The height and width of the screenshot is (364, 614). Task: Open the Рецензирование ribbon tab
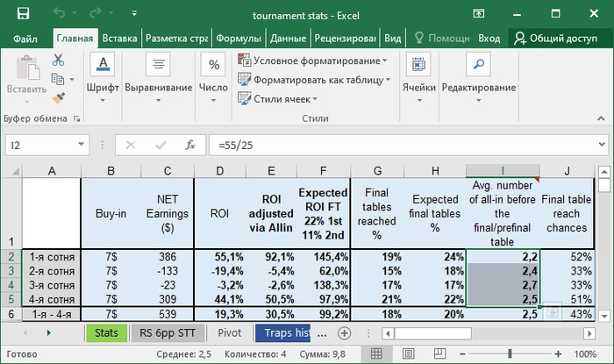point(345,39)
